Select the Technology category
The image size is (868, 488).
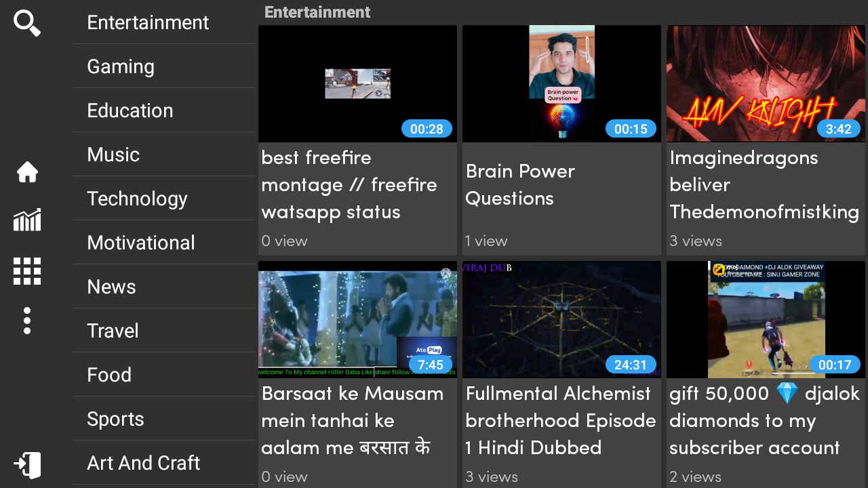pyautogui.click(x=164, y=199)
